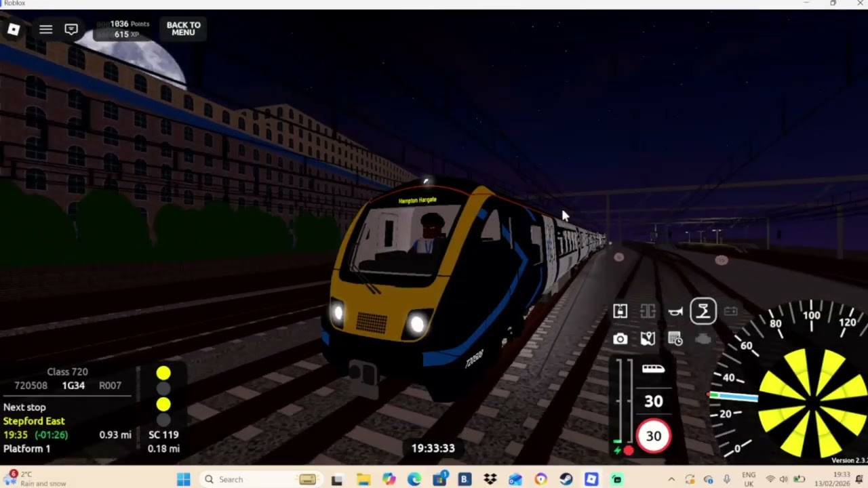This screenshot has width=868, height=488.
Task: Click the 1G34 headcode text
Action: [73, 386]
